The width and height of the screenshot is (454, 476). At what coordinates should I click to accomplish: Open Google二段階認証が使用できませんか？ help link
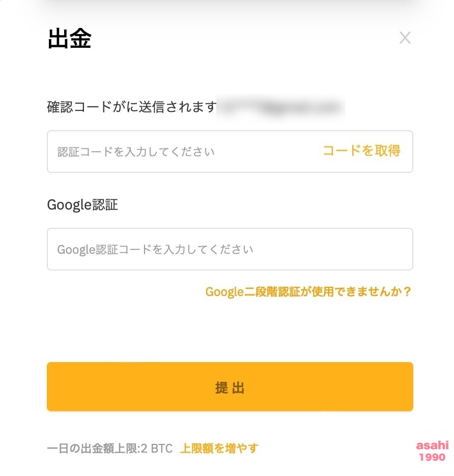pos(308,292)
